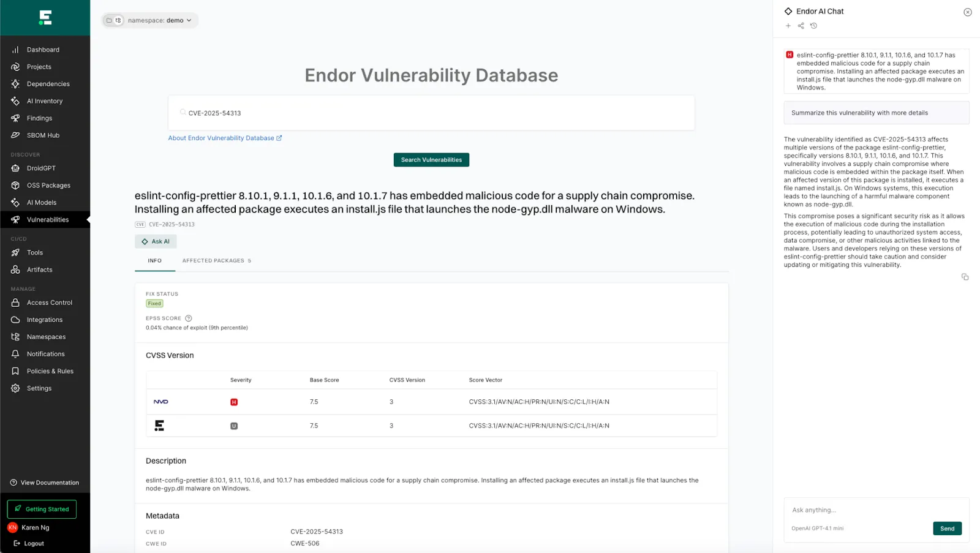
Task: Select the Info tab
Action: tap(155, 261)
